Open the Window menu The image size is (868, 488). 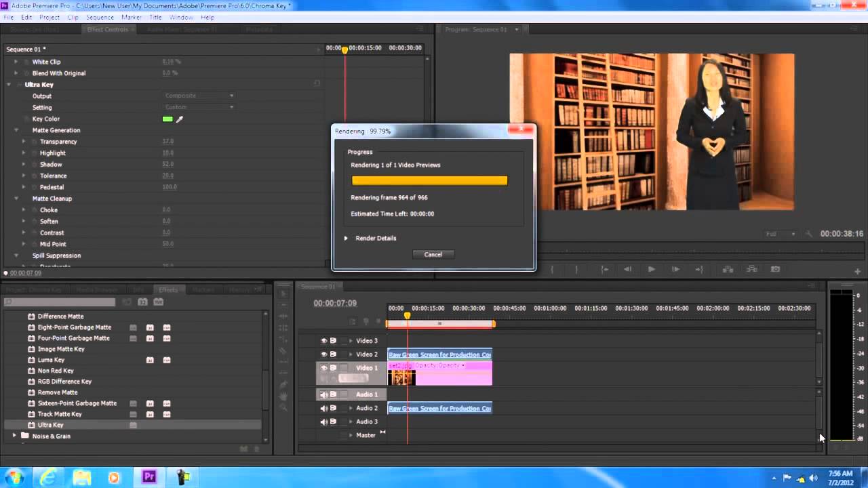click(x=181, y=17)
